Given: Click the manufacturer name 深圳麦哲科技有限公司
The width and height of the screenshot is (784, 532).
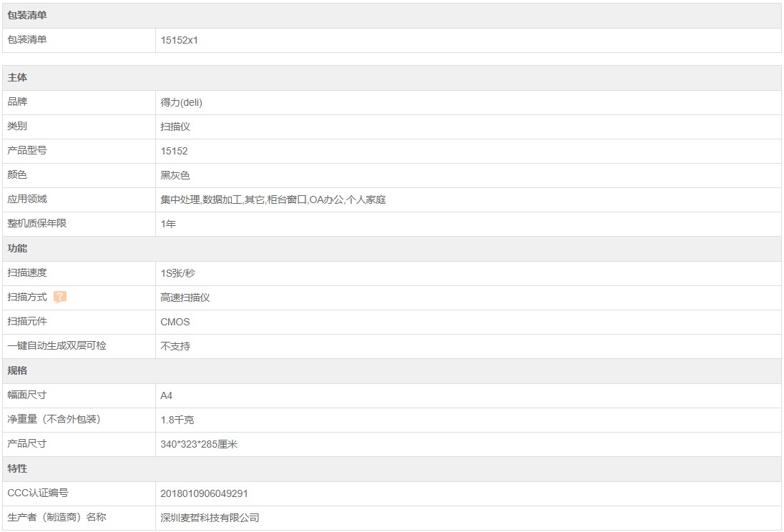Looking at the screenshot, I should 210,518.
